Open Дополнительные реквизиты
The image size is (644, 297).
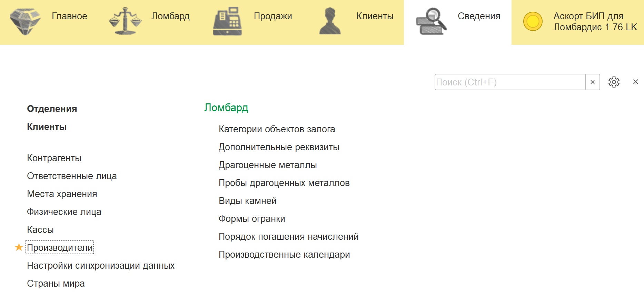click(x=279, y=147)
